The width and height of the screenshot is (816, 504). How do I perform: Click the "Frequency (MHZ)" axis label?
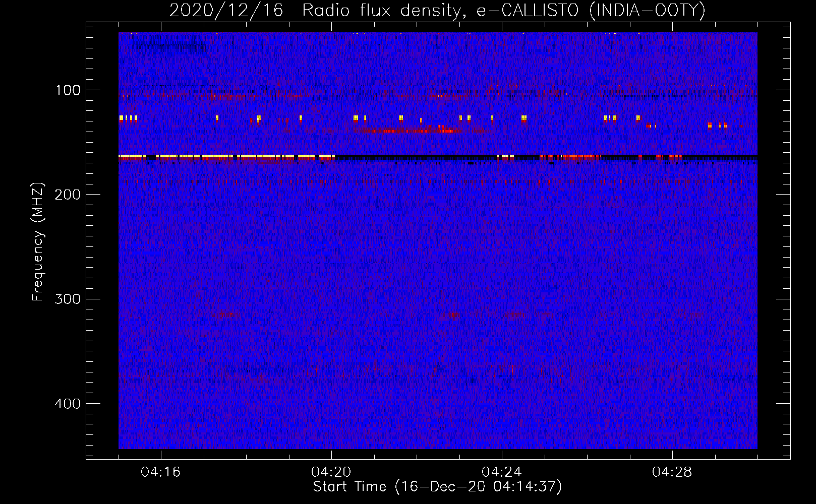click(38, 242)
